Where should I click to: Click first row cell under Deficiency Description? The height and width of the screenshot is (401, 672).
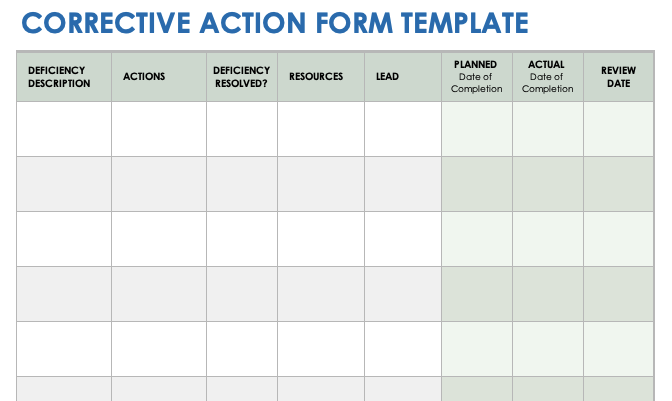click(x=64, y=129)
